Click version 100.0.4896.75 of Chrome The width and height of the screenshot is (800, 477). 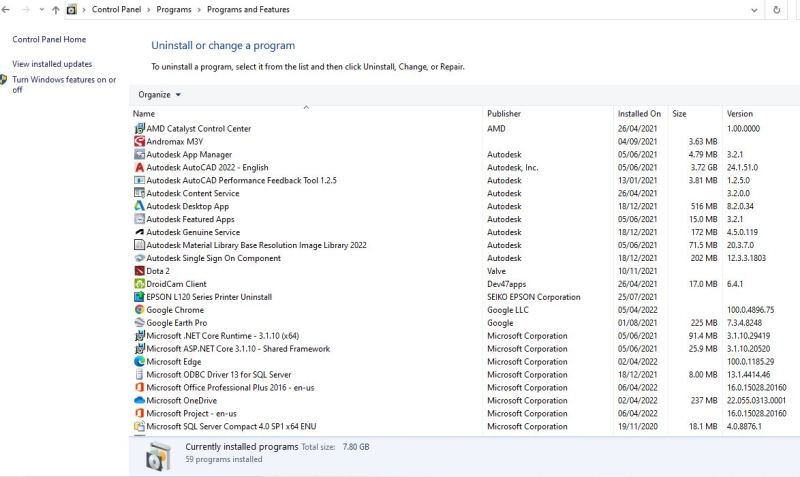751,310
